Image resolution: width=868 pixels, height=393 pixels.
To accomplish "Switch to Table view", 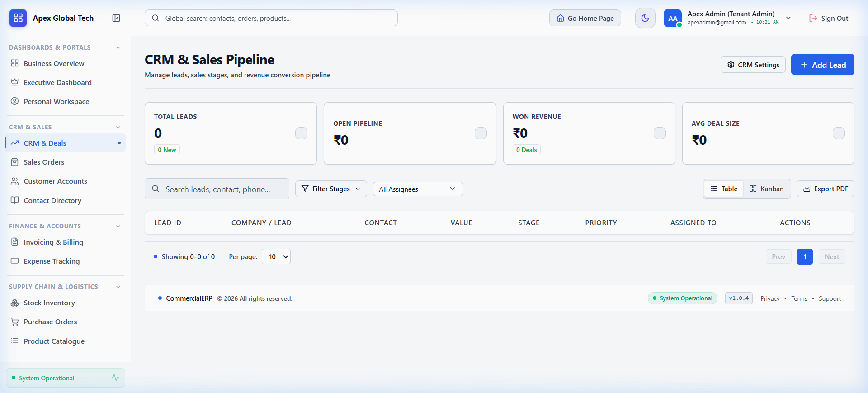I will (x=724, y=189).
